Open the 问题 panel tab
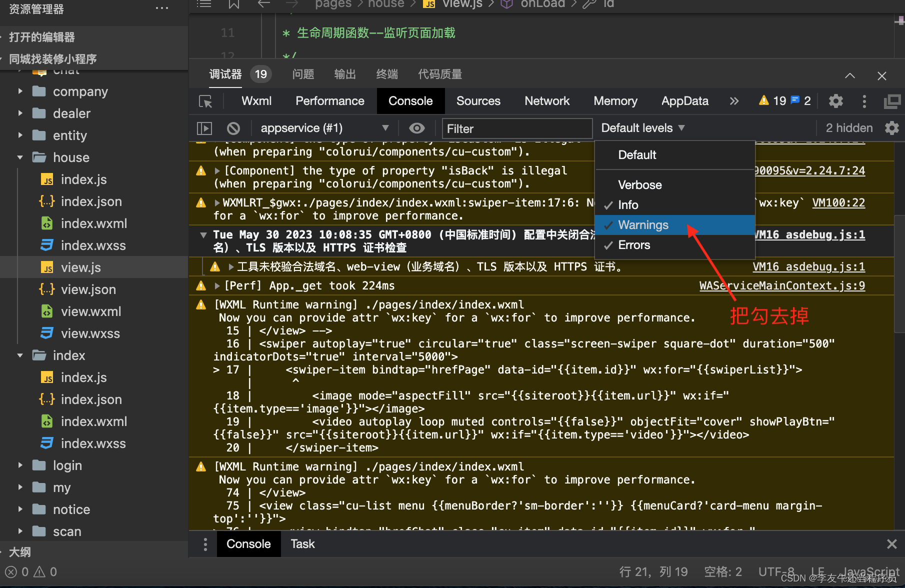905x588 pixels. pyautogui.click(x=303, y=74)
